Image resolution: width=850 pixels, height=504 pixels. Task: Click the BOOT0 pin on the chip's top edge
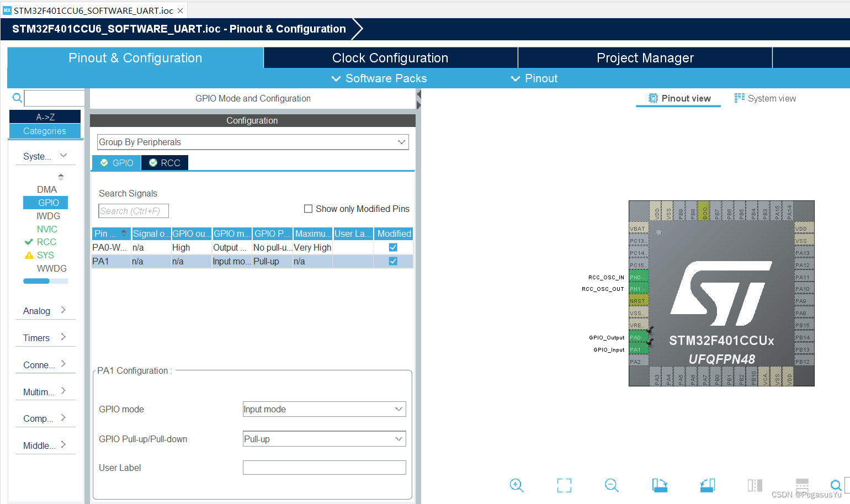[x=704, y=211]
